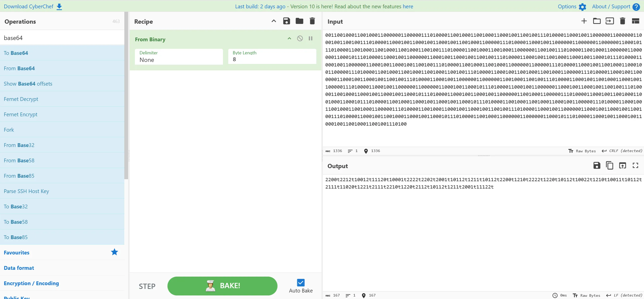
Task: Click the operations search field
Action: tap(62, 38)
